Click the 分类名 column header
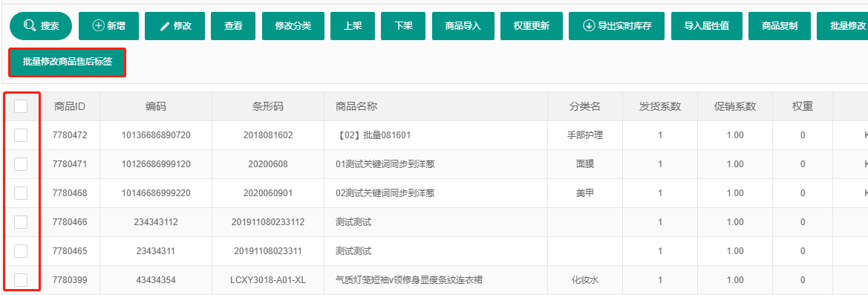The height and width of the screenshot is (295, 868). 585,106
